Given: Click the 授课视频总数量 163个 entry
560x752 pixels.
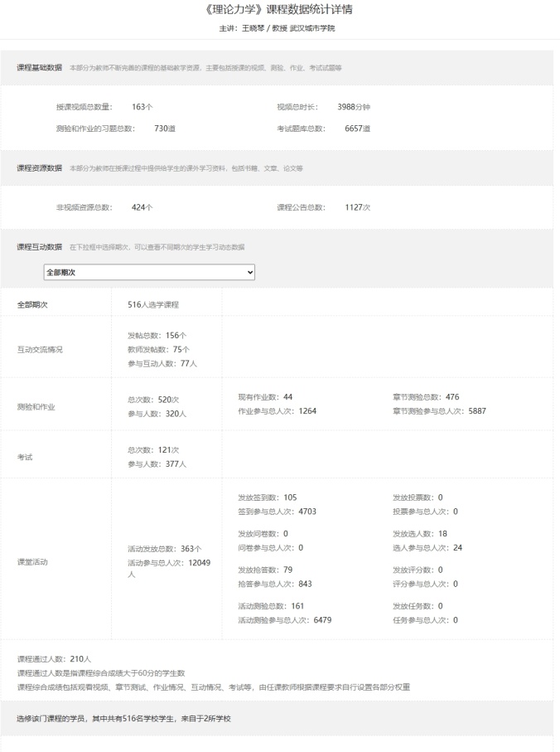Looking at the screenshot, I should (104, 107).
